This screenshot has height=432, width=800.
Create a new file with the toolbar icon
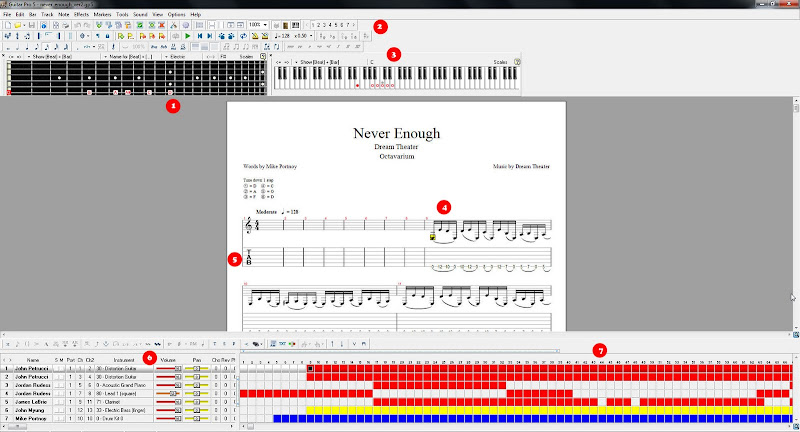(8, 24)
